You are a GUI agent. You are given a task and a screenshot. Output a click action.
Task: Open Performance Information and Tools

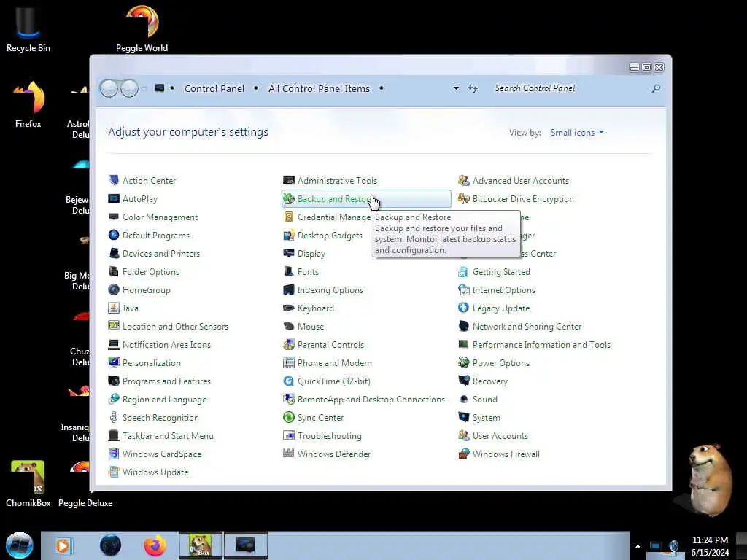[x=541, y=344]
